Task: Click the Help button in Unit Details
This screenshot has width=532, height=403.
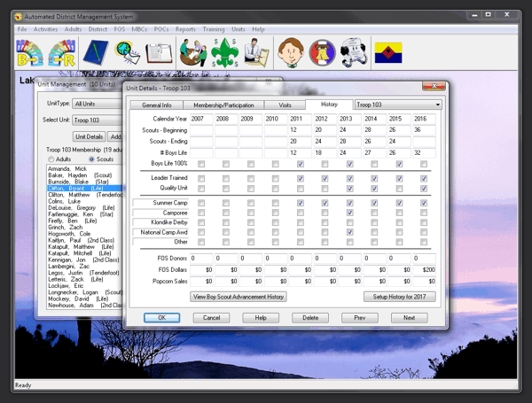Action: [x=261, y=318]
